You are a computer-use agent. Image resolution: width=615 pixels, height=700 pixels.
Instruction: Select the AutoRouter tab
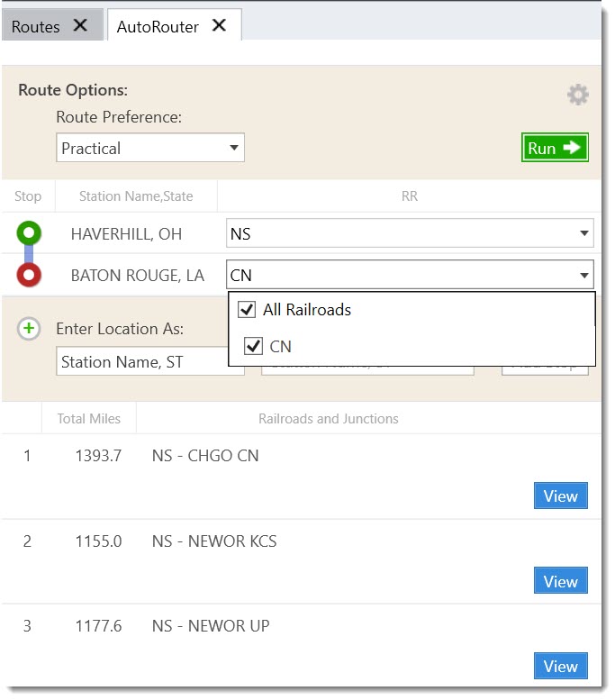[158, 26]
